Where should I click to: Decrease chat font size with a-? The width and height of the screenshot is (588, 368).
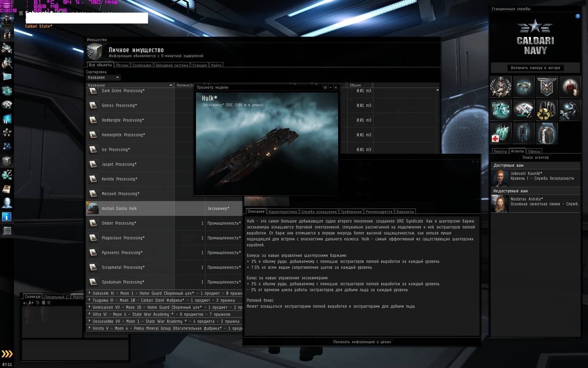(25, 303)
